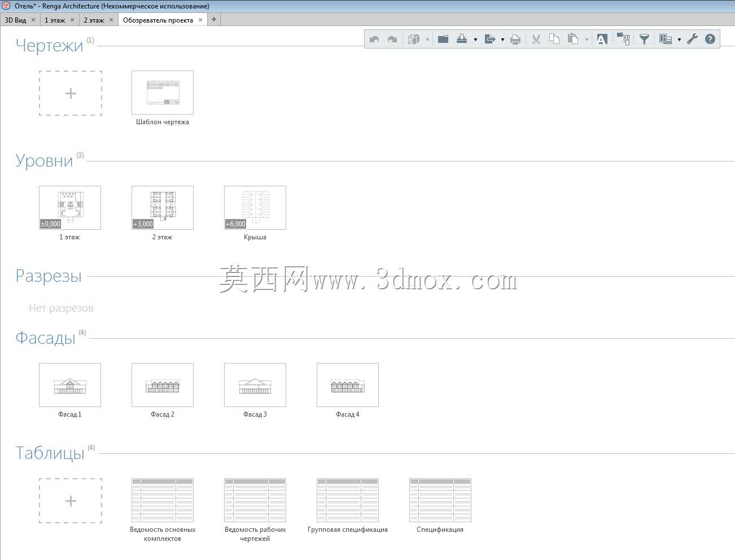Screen dimensions: 735x560
Task: Click the Cut scissors icon
Action: point(536,39)
